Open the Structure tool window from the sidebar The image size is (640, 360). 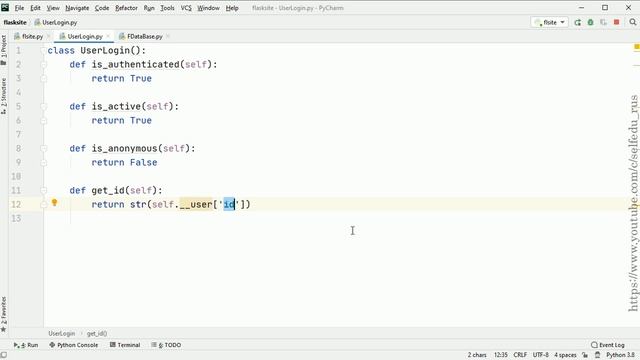[4, 96]
